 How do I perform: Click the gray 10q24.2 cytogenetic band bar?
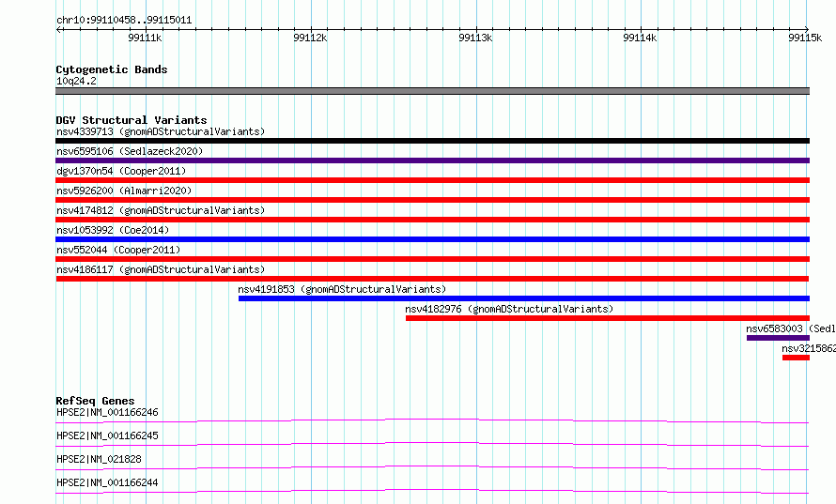[432, 91]
